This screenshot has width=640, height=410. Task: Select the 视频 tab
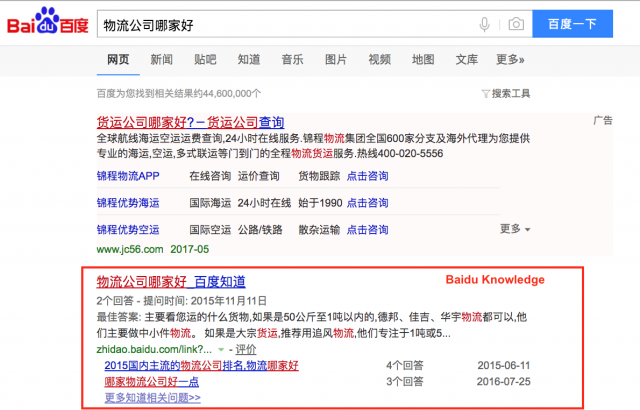[x=379, y=59]
